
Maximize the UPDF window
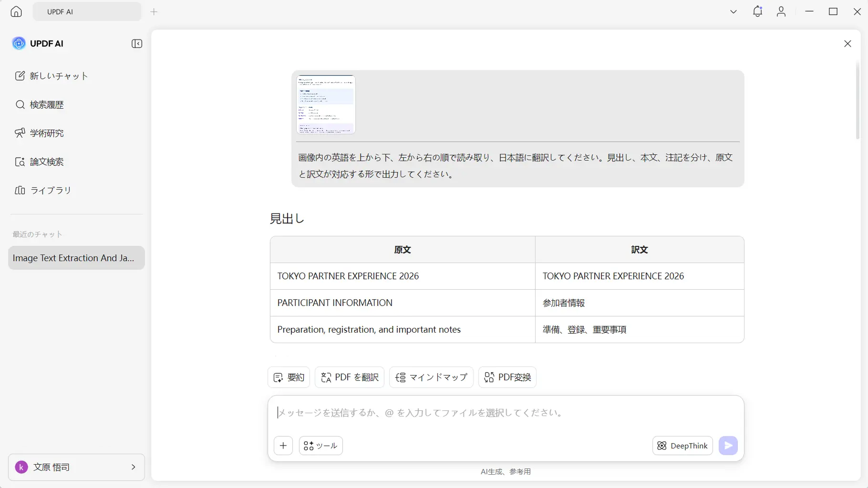pyautogui.click(x=833, y=11)
